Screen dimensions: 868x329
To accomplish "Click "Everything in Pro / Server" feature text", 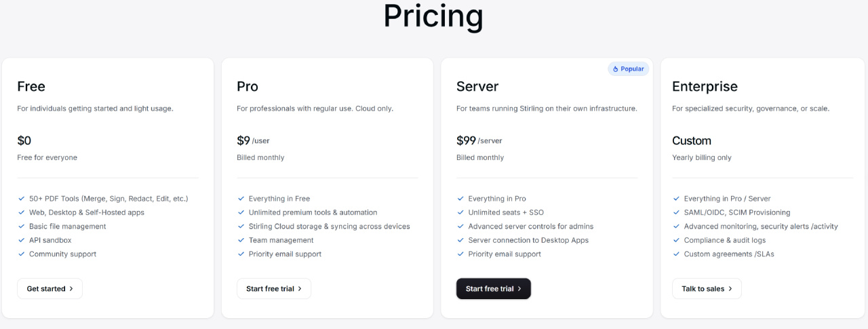I will [727, 199].
